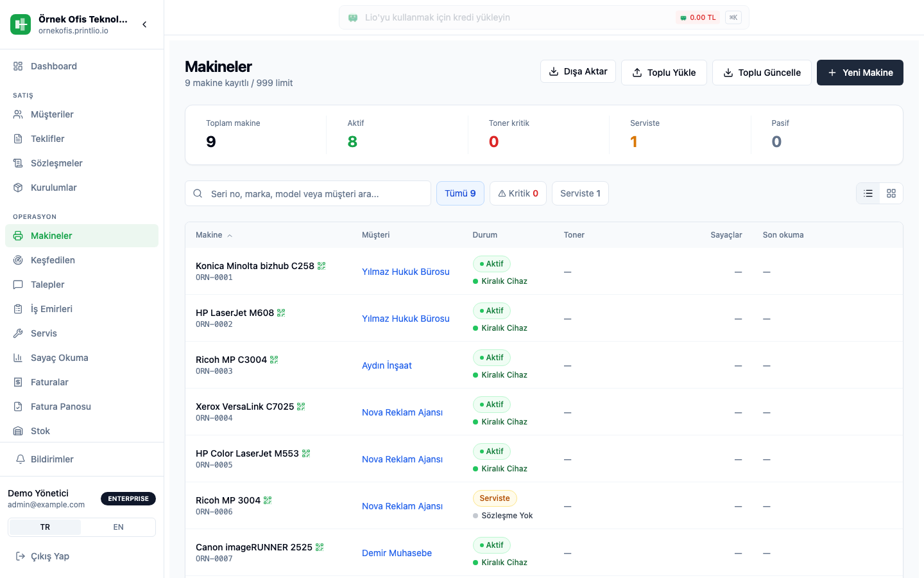This screenshot has height=578, width=924.
Task: Sort by the Makine column header
Action: pyautogui.click(x=214, y=235)
